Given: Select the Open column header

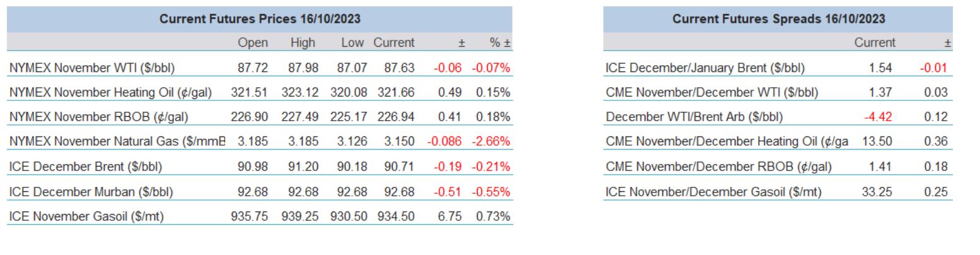Looking at the screenshot, I should (x=253, y=43).
